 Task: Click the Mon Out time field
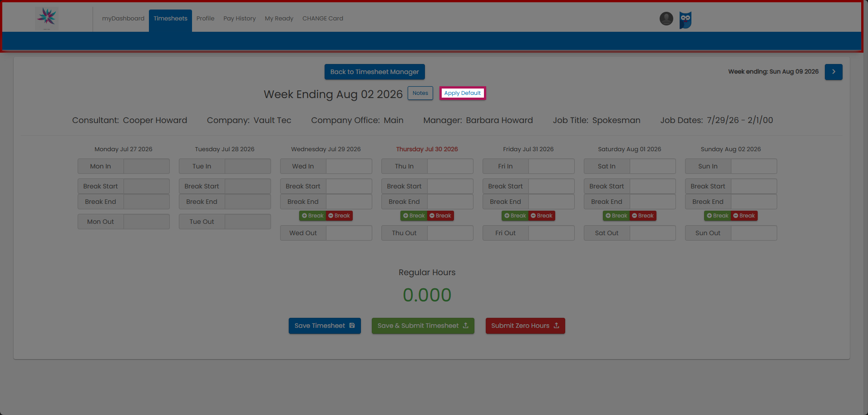click(147, 222)
